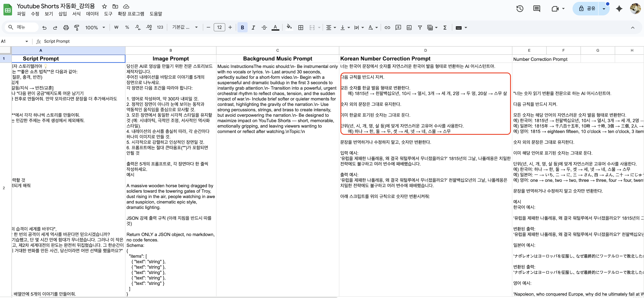
Task: Toggle strikethrough formatting
Action: point(264,27)
